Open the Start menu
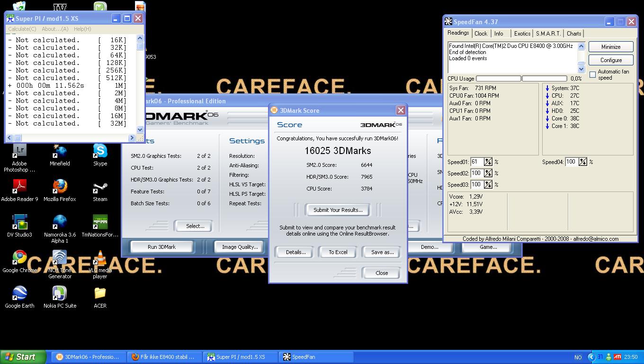Viewport: 644px width, 364px height. tap(23, 357)
